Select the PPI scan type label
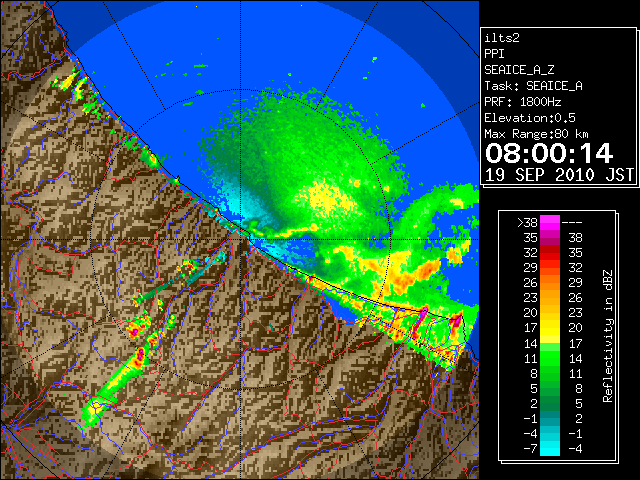This screenshot has height=480, width=640. pyautogui.click(x=494, y=54)
